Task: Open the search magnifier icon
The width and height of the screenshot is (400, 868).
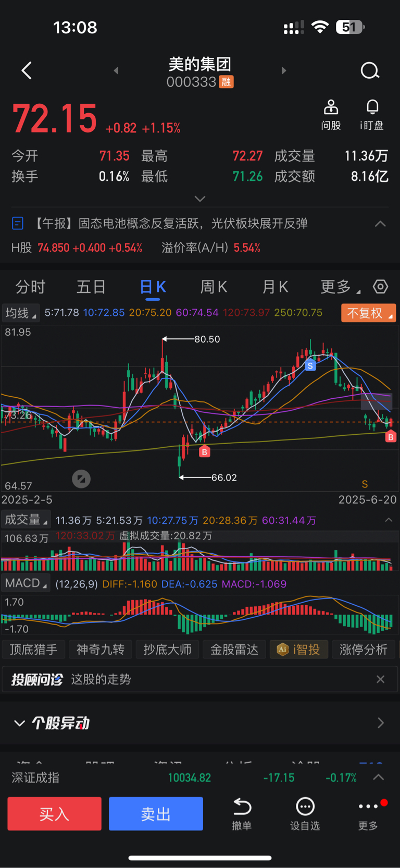Action: [x=370, y=70]
